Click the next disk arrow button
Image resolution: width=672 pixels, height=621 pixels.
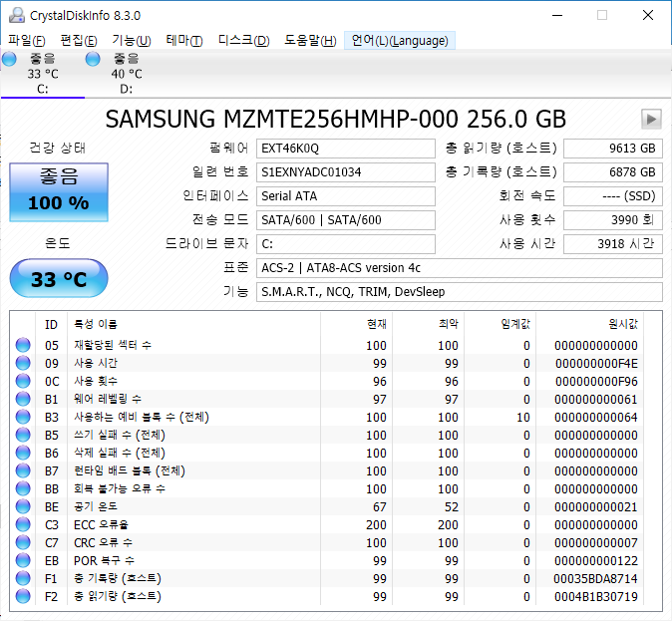(652, 120)
